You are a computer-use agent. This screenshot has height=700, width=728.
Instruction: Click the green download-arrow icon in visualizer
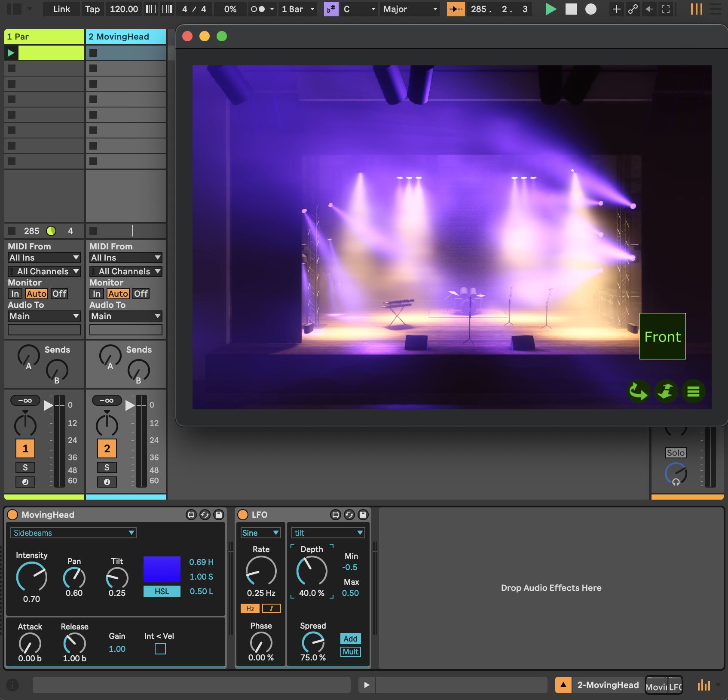[x=666, y=391]
